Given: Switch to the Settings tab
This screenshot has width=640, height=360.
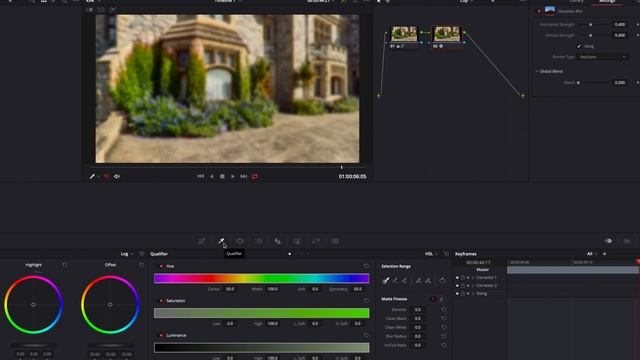Looking at the screenshot, I should coord(607,2).
